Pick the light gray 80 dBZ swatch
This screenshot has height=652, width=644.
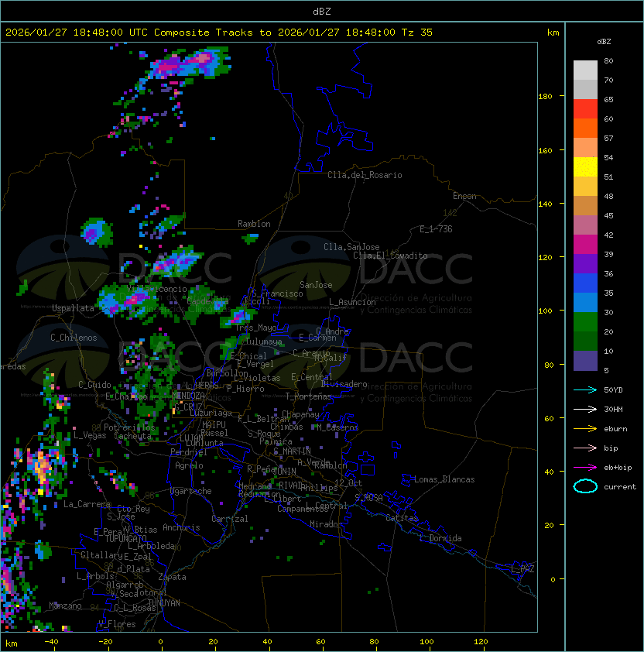[x=585, y=70]
